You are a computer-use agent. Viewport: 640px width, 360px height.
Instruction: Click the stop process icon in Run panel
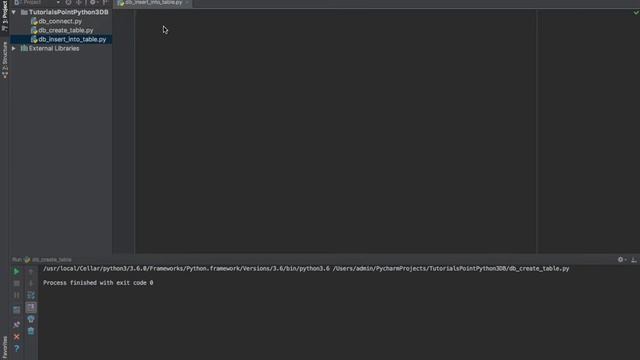[16, 283]
